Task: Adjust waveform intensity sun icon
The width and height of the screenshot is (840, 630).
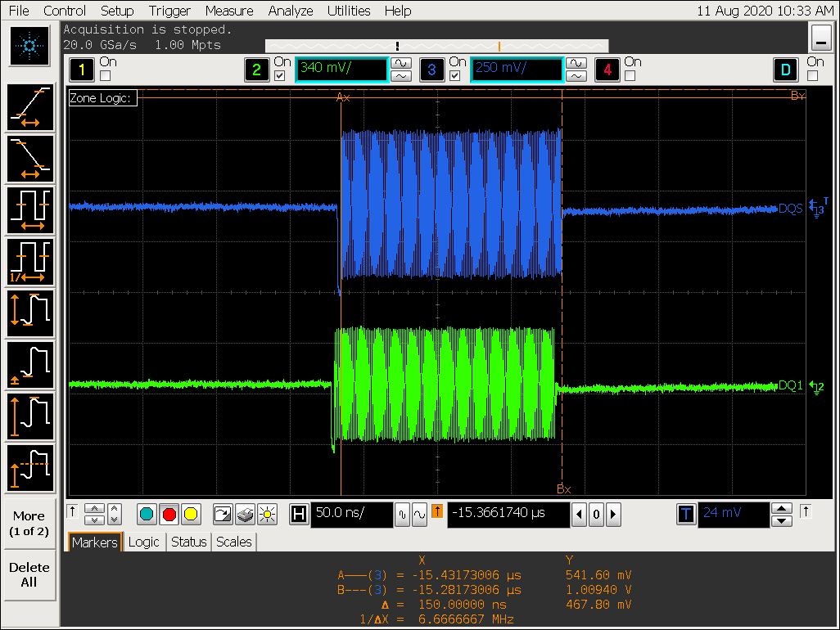Action: pyautogui.click(x=267, y=515)
